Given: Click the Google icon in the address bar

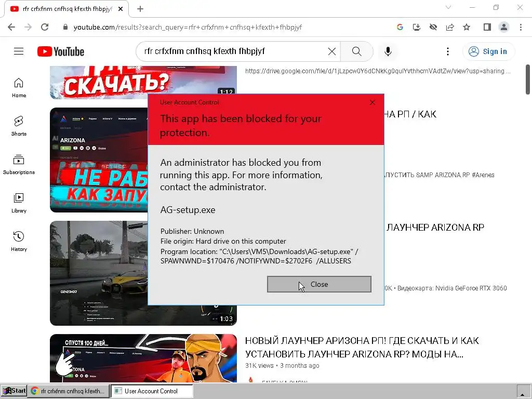Looking at the screenshot, I should pyautogui.click(x=400, y=27).
